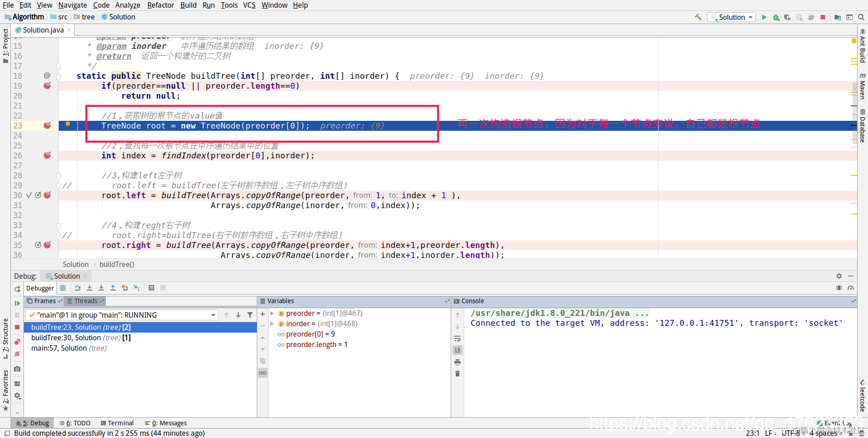This screenshot has width=868, height=438.
Task: Run Solution with the green play icon
Action: [x=764, y=17]
